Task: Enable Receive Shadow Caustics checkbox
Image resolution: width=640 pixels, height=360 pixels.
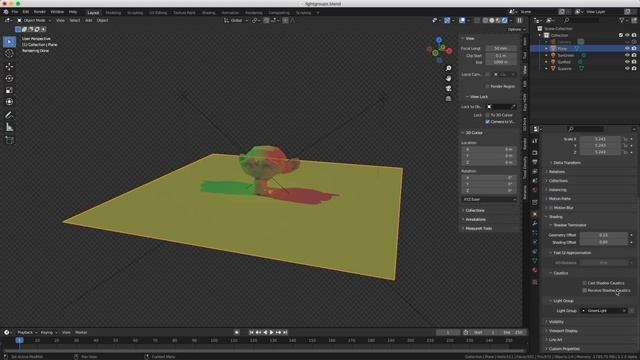Action: (x=584, y=290)
